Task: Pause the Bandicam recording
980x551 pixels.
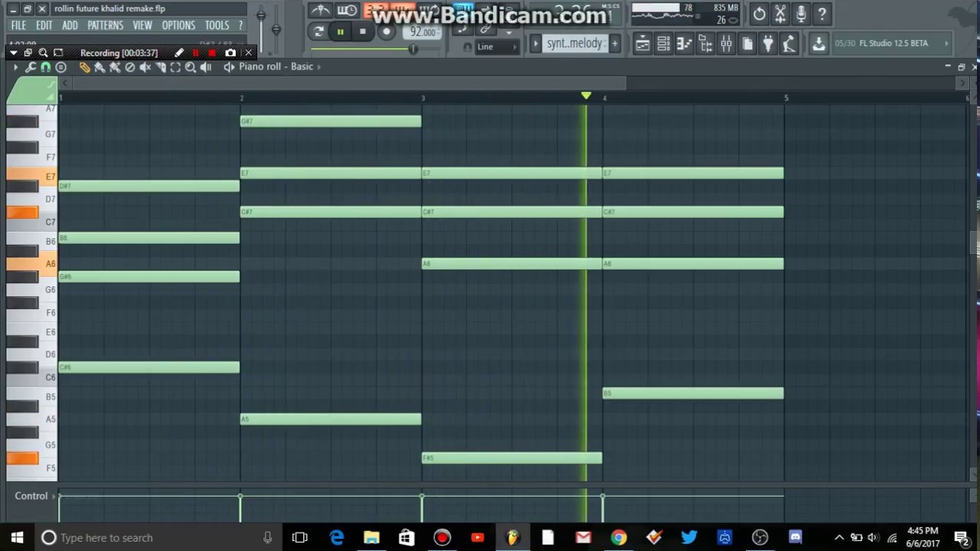Action: click(x=195, y=53)
